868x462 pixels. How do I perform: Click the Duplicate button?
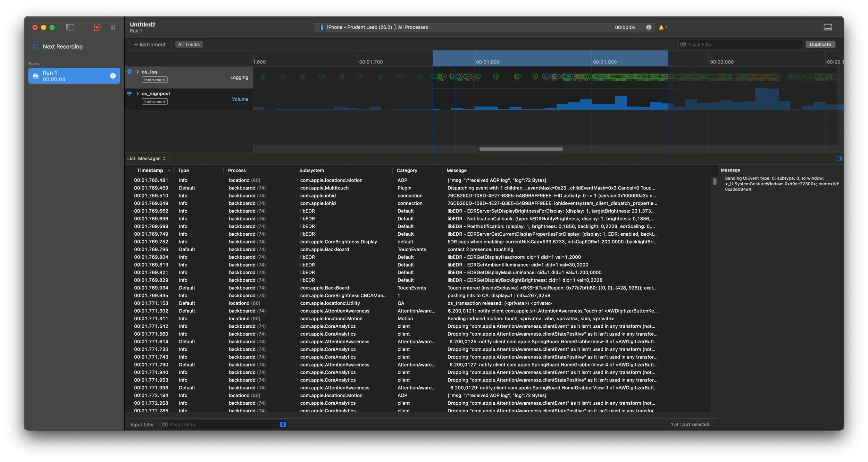tap(820, 44)
